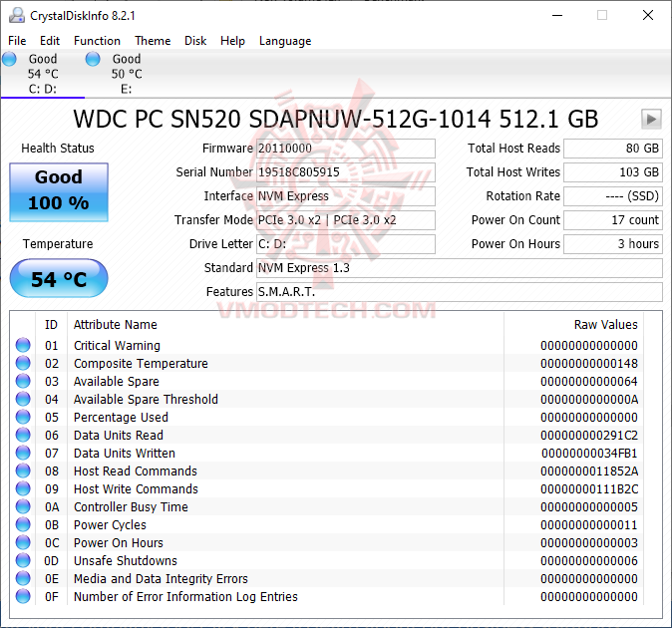The height and width of the screenshot is (628, 672).
Task: Click the Drive Letter field
Action: pyautogui.click(x=346, y=244)
